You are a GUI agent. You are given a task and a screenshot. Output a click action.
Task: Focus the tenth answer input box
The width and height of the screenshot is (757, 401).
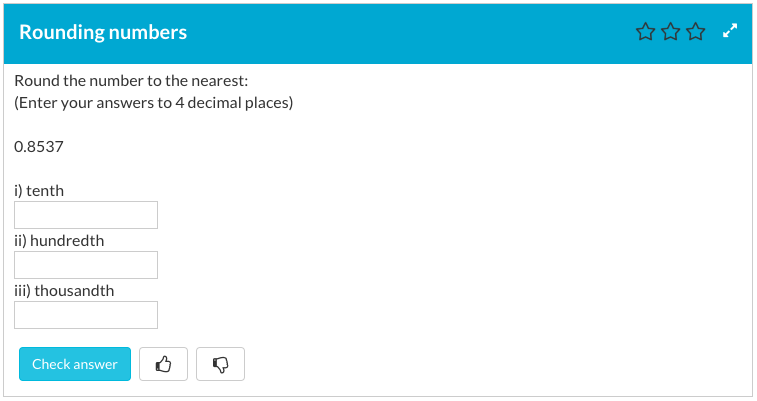point(86,215)
